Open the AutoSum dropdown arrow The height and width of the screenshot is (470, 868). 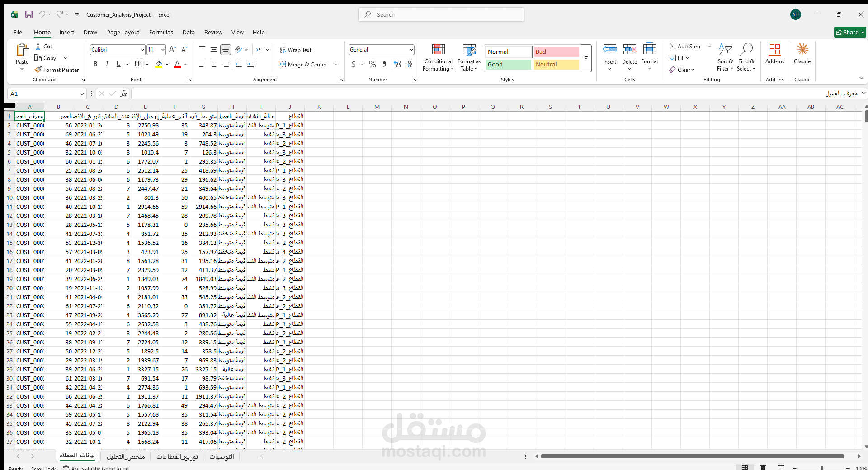click(709, 47)
